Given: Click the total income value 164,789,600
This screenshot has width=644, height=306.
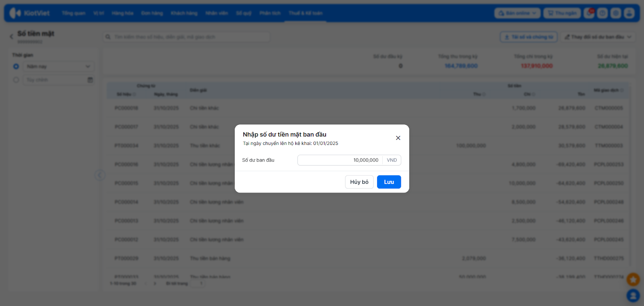Looking at the screenshot, I should (461, 66).
